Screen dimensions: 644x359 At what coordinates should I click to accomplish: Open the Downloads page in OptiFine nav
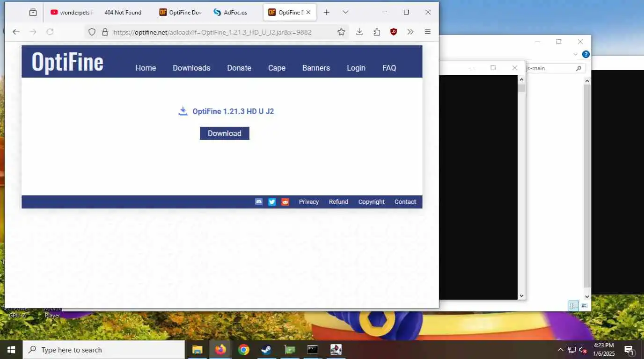click(191, 68)
